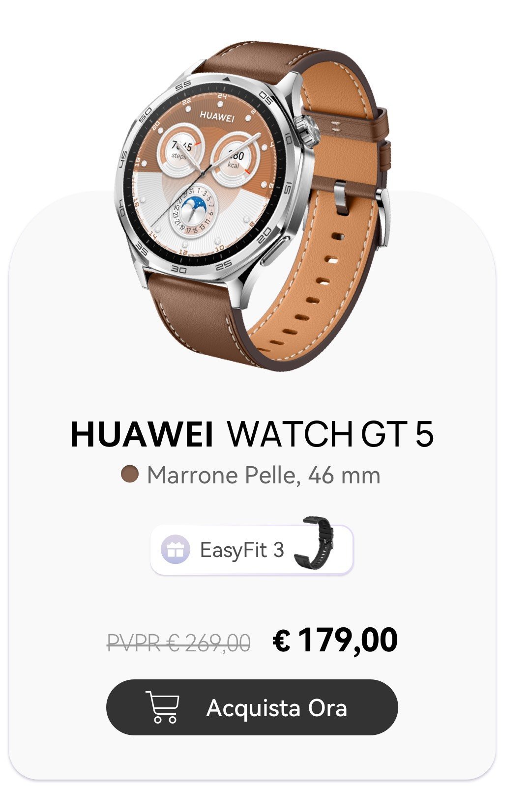Click the Acquista Ora text

[x=277, y=708]
